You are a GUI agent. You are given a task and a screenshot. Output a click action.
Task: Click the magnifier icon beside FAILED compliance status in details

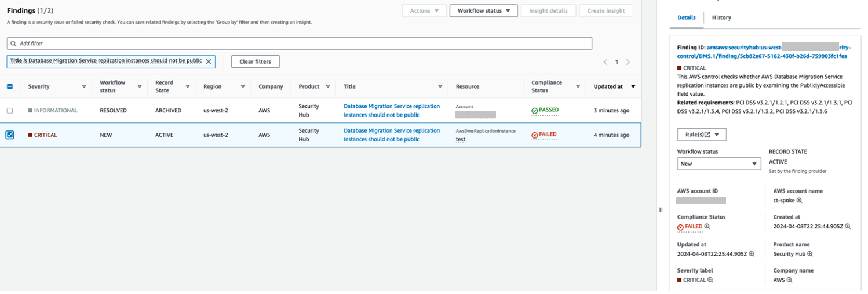pyautogui.click(x=707, y=227)
